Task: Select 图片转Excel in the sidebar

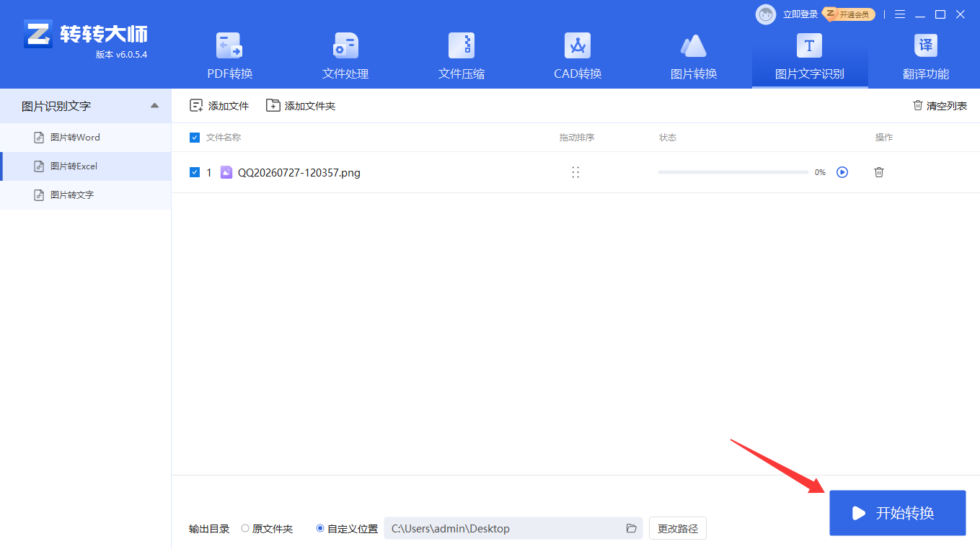Action: pos(85,166)
